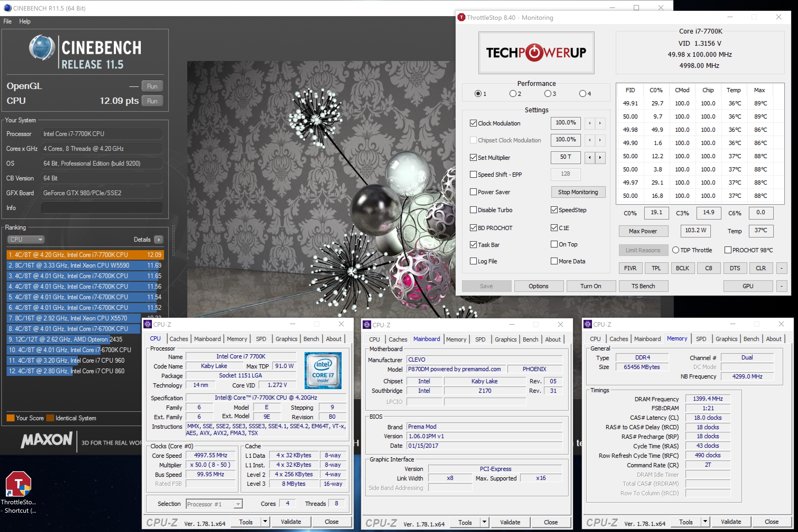Toggle the Disable Turbo checkbox
Image resolution: width=798 pixels, height=532 pixels.
473,210
